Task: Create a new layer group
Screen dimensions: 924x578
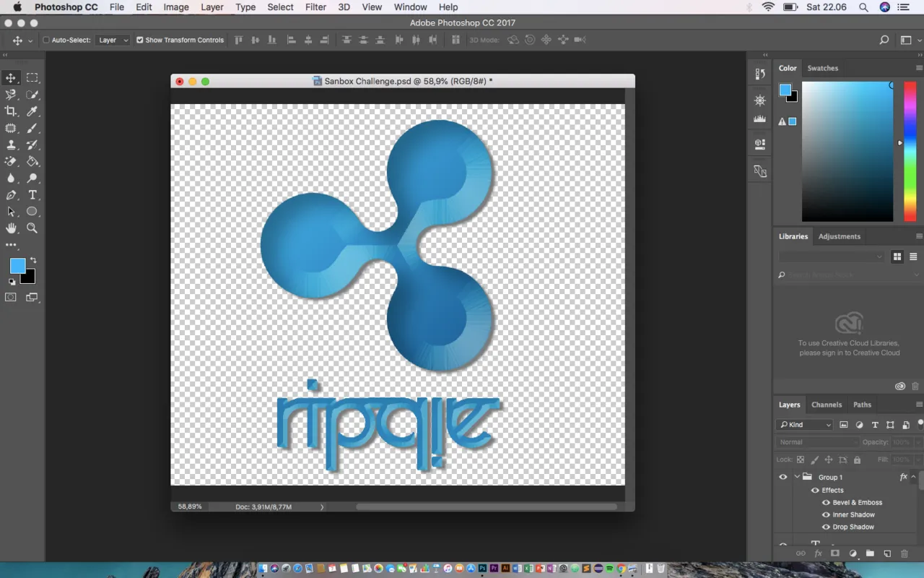Action: [x=870, y=553]
